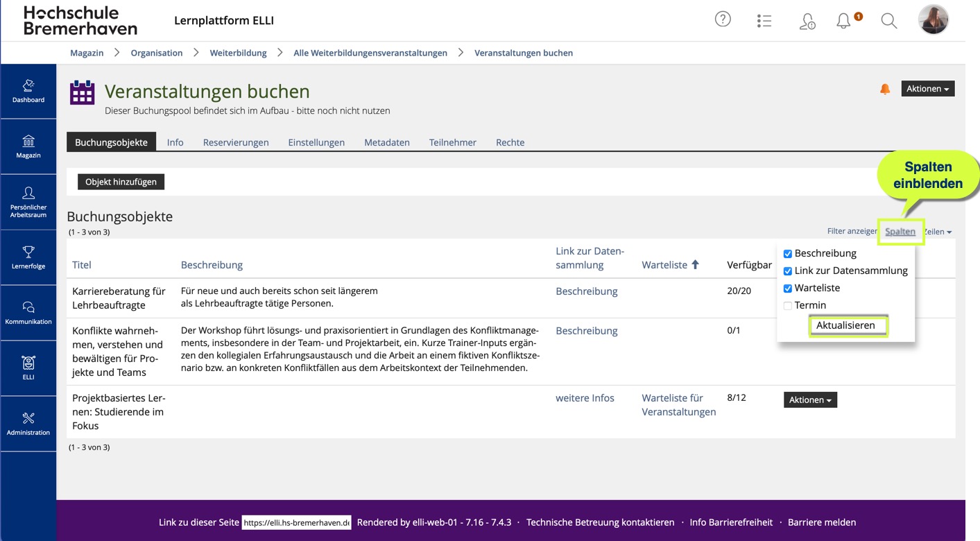The height and width of the screenshot is (541, 980).
Task: Switch to the Einstellungen tab
Action: click(316, 142)
